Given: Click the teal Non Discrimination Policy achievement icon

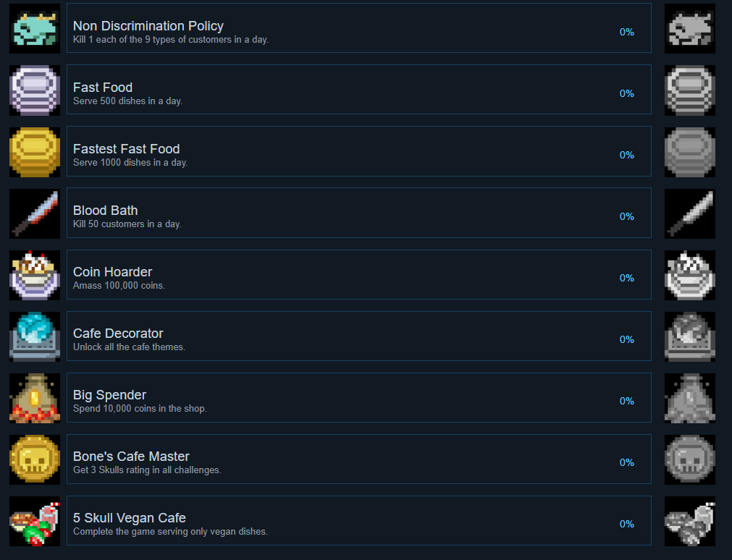Looking at the screenshot, I should [35, 28].
